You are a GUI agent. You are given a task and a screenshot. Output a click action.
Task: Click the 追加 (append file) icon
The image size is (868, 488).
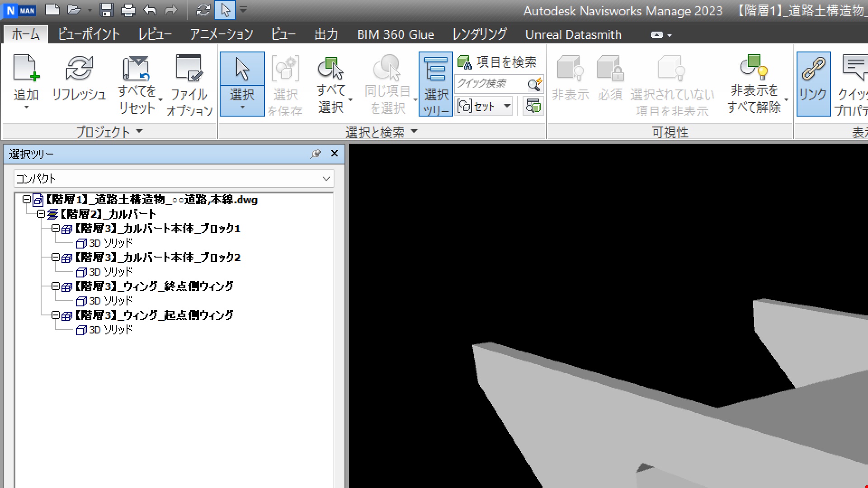point(26,68)
